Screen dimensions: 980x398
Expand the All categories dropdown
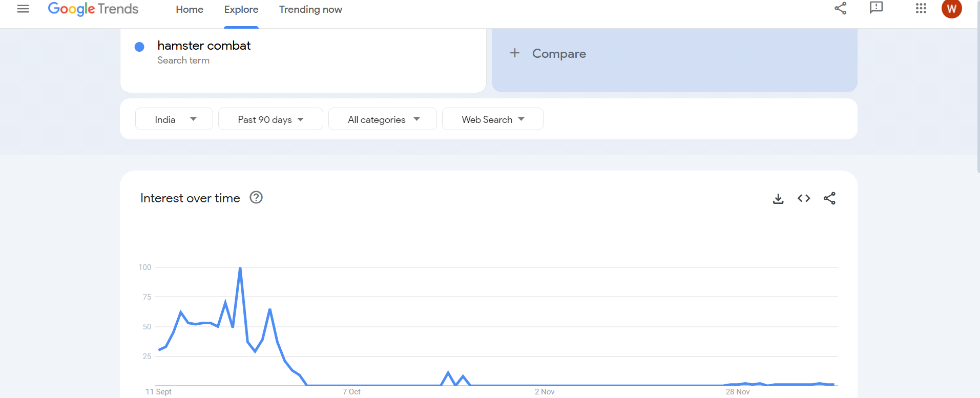(x=383, y=119)
